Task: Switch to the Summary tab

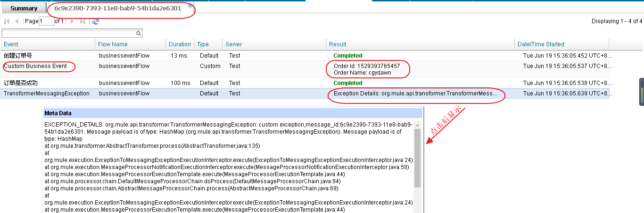Action: [x=24, y=8]
